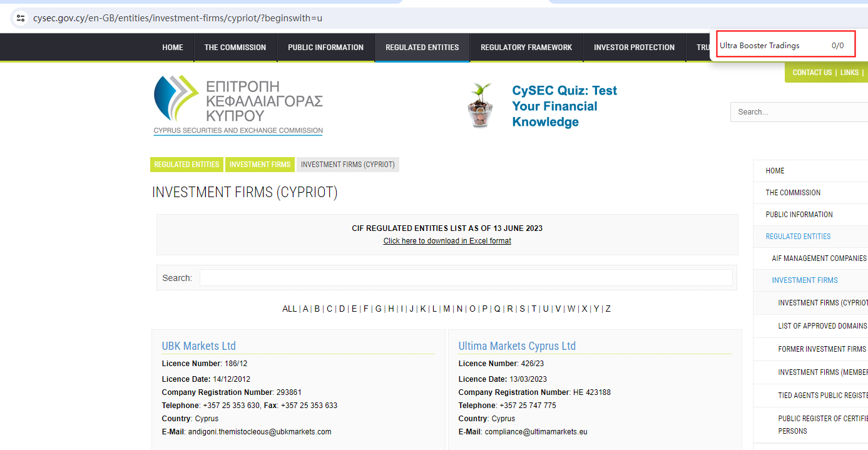
Task: Filter firms by letter R
Action: click(x=509, y=309)
